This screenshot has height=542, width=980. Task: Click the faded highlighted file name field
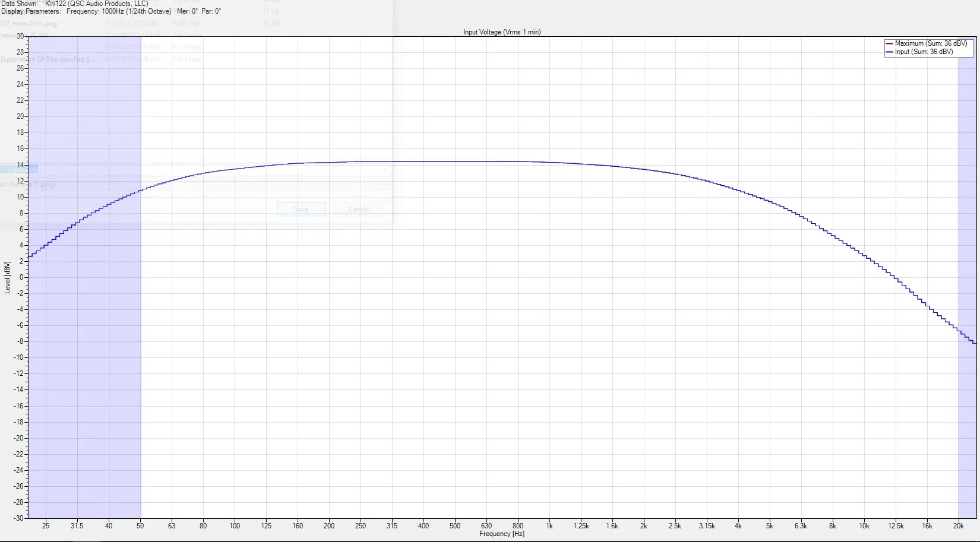pyautogui.click(x=19, y=169)
